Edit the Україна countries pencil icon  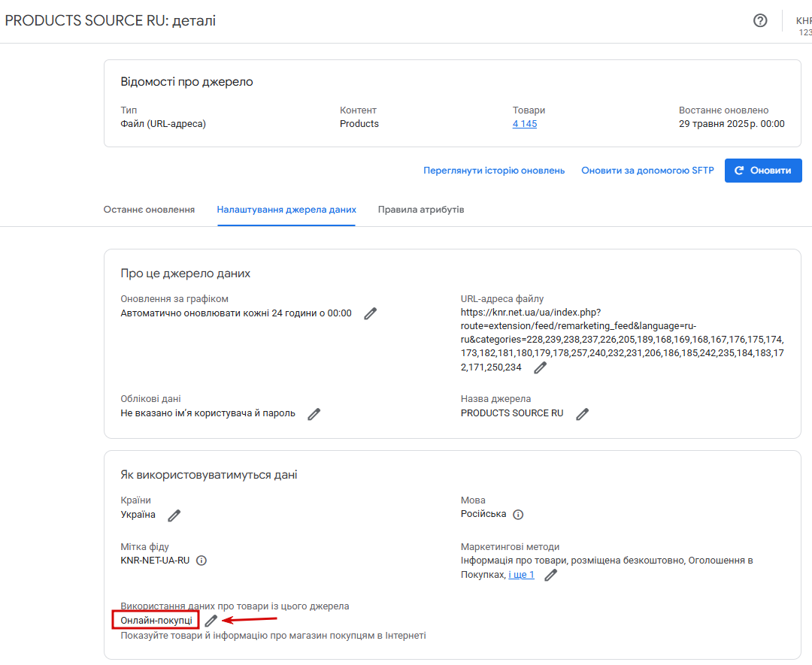pyautogui.click(x=174, y=515)
